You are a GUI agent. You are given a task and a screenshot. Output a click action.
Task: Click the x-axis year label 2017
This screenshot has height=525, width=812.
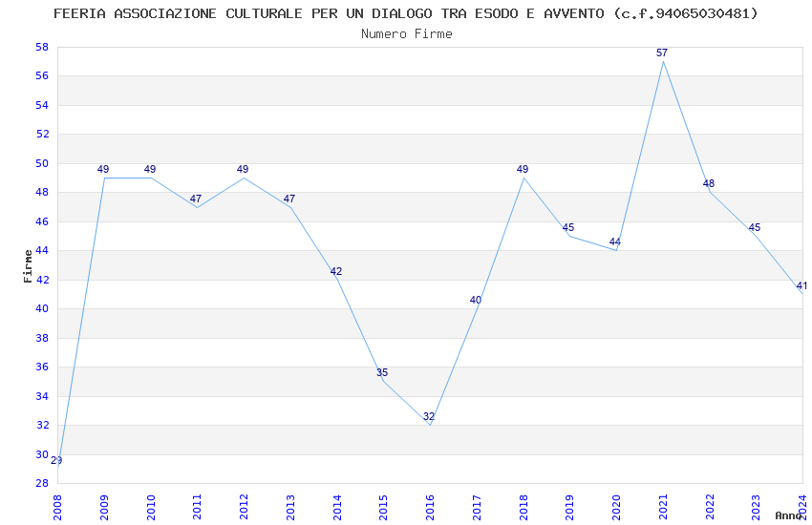tap(477, 507)
